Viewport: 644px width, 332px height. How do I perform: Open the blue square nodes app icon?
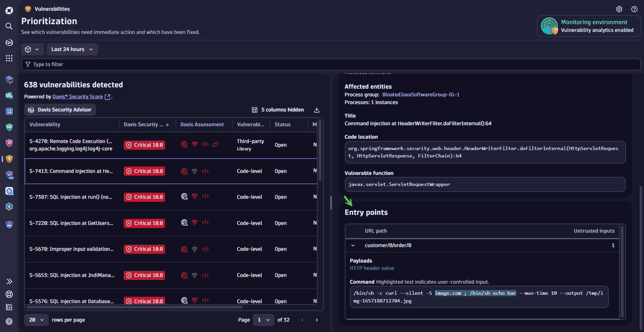tap(9, 111)
